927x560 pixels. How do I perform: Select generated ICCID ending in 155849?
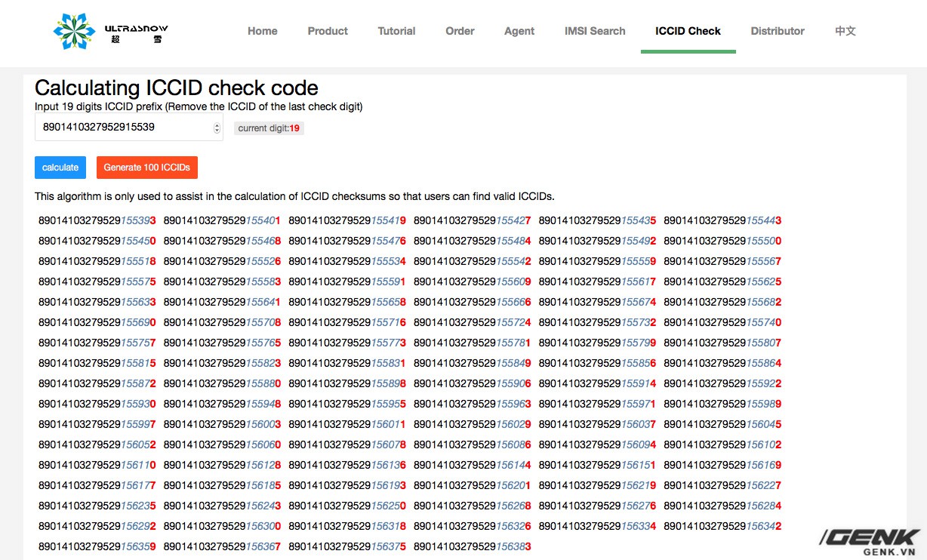point(473,364)
